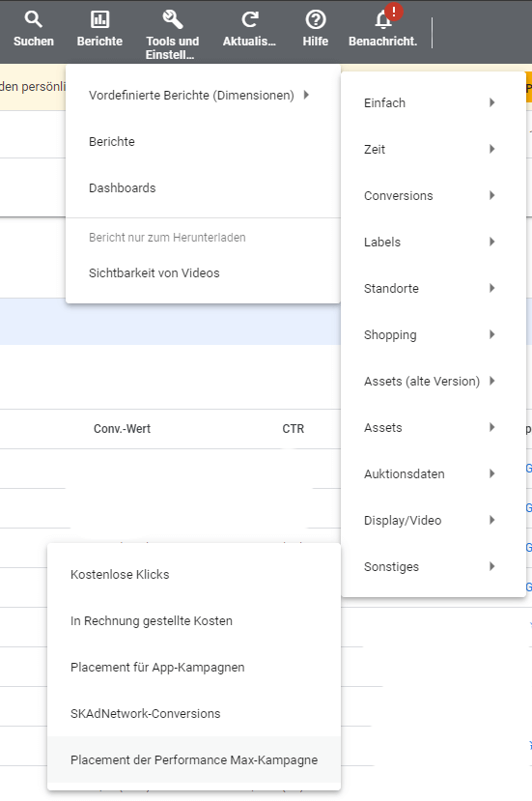Click the Suchen magnifier icon
Screen dimensions: 532x801
(33, 19)
